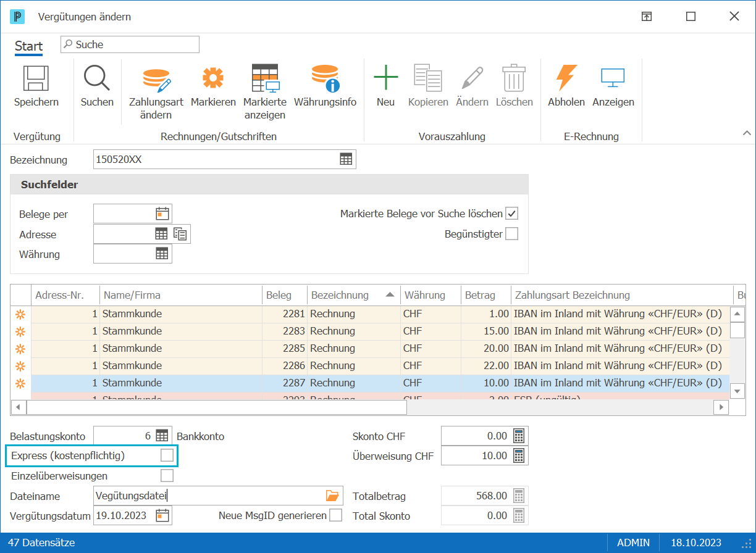Check Neue MsgID generieren box
This screenshot has height=553, width=756.
pos(335,515)
